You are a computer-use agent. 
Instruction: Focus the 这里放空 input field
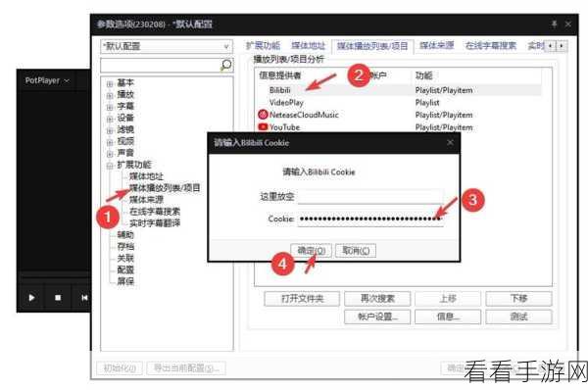370,197
